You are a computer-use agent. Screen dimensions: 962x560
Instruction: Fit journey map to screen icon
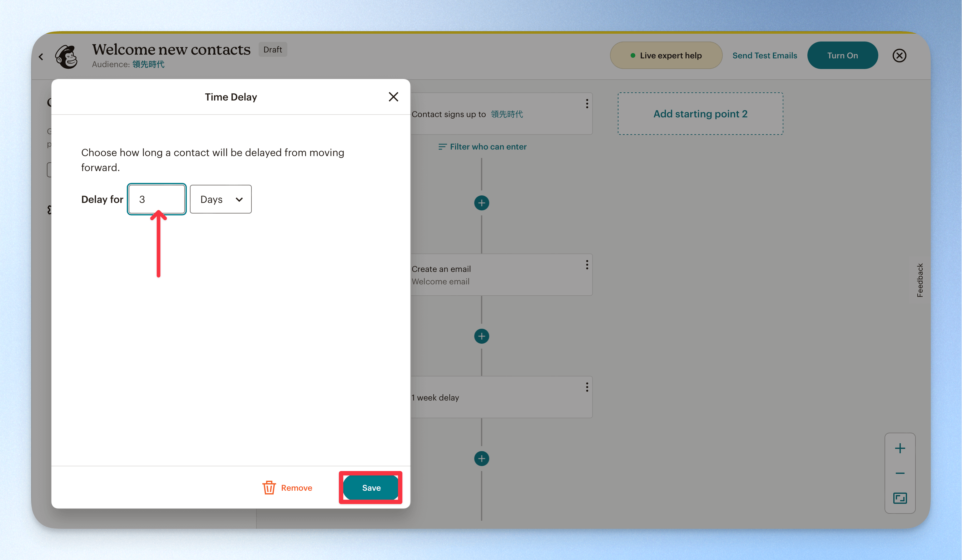[x=900, y=498]
